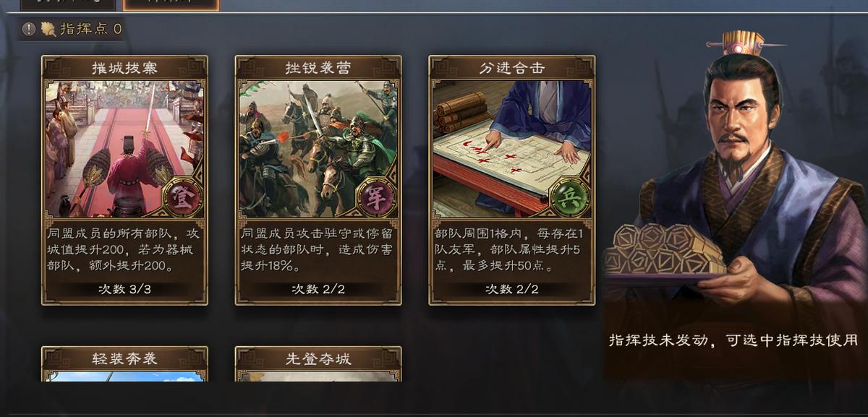The image size is (868, 417).
Task: Click the purple 军 badge on 挫锐袭营 card
Action: point(376,198)
